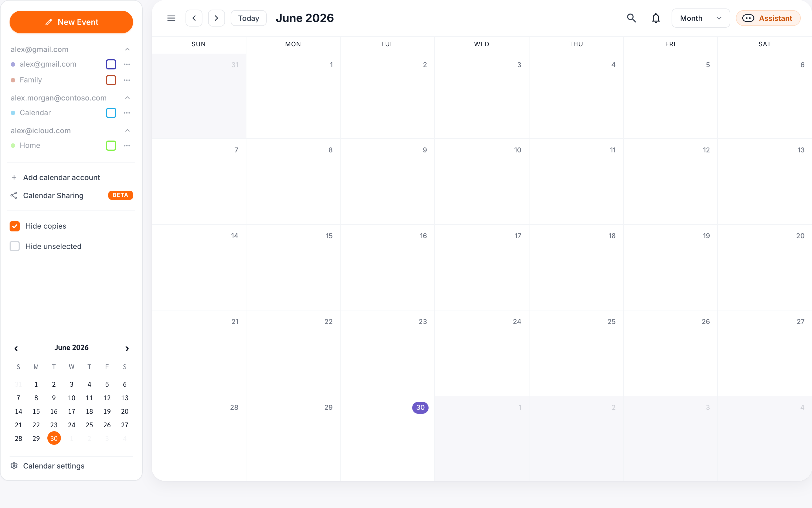
Task: Click day 5 in the mini calendar
Action: [x=107, y=384]
